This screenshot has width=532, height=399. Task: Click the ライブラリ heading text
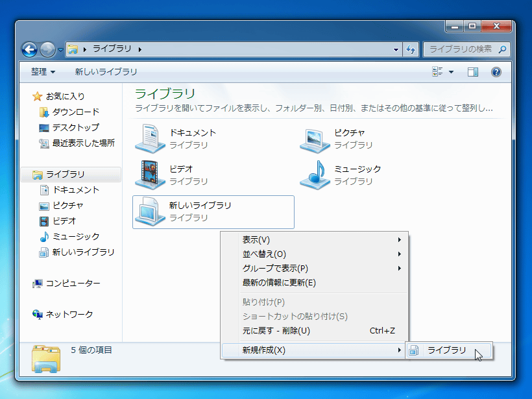[165, 93]
